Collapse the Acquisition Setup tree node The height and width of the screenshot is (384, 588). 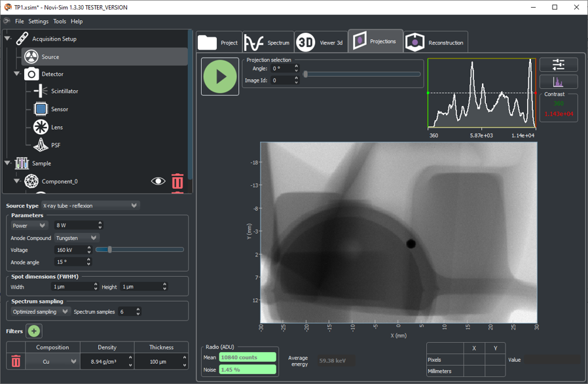tap(8, 39)
